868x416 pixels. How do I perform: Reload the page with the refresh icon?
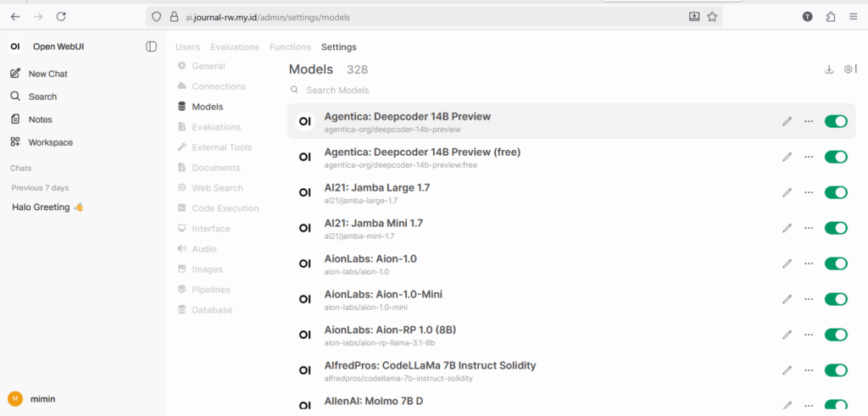[61, 17]
